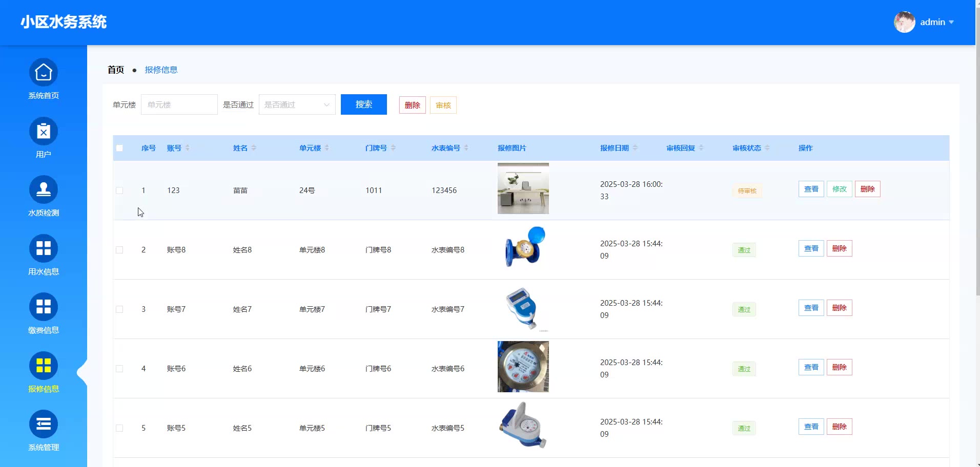Open the 缴费信息 sidebar icon
This screenshot has width=980, height=467.
pos(44,307)
